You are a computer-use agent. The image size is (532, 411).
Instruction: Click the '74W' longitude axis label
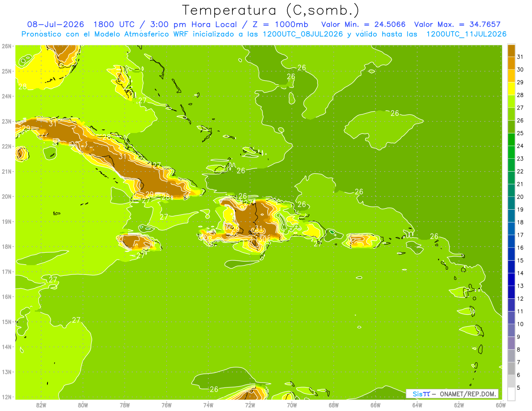pos(208,405)
